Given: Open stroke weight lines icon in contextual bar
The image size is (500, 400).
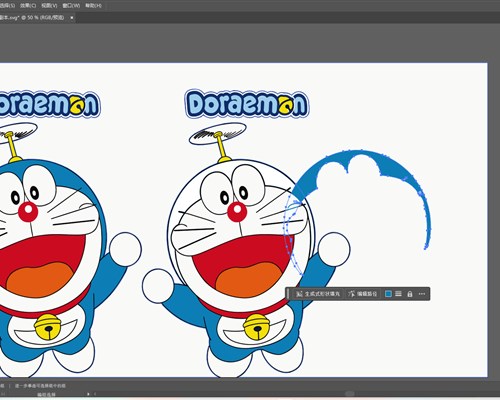Looking at the screenshot, I should (x=398, y=294).
